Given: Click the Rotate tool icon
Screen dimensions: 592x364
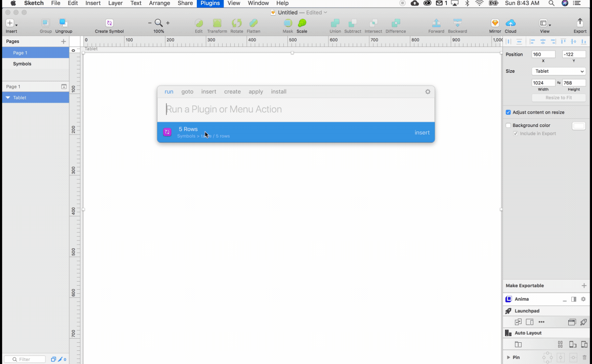Looking at the screenshot, I should 236,23.
